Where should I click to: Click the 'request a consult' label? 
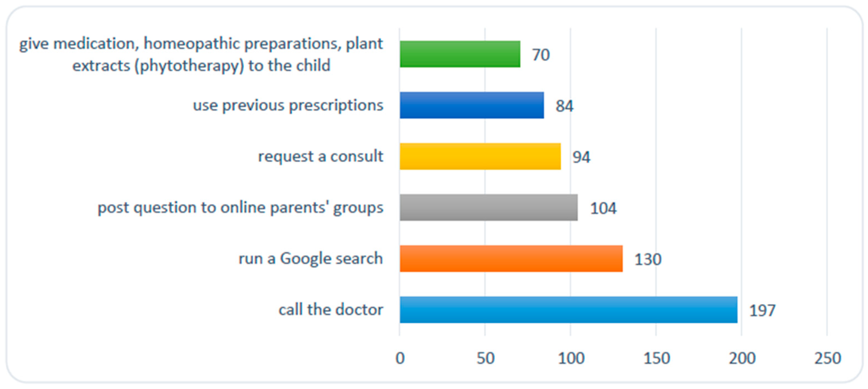[321, 156]
